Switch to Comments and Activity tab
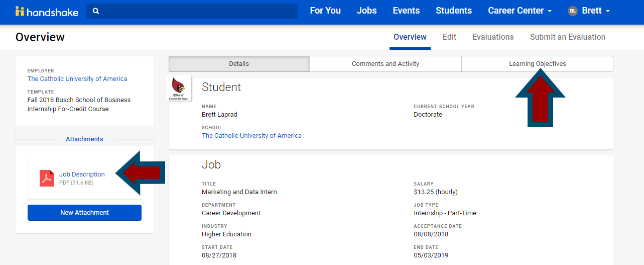This screenshot has width=644, height=265. (x=385, y=64)
